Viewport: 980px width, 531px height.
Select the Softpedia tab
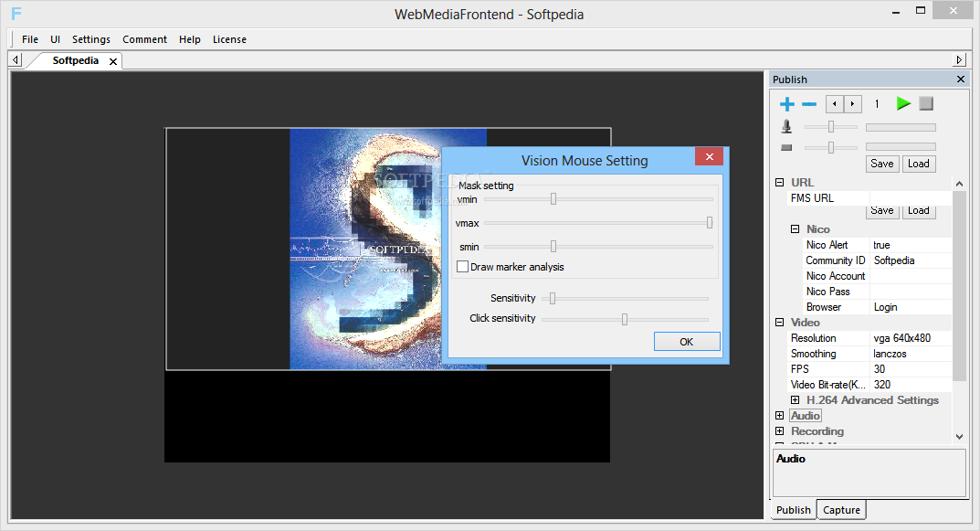pyautogui.click(x=75, y=60)
